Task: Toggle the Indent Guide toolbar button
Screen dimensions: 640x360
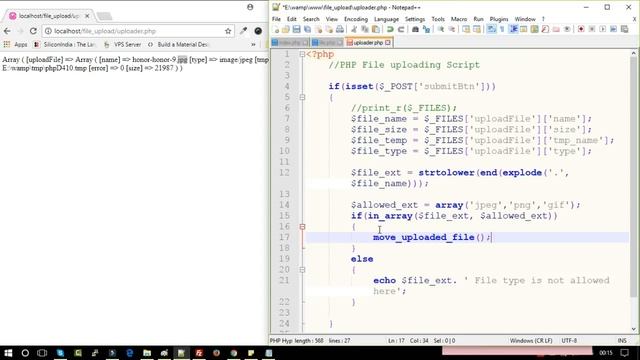Action: point(513,29)
